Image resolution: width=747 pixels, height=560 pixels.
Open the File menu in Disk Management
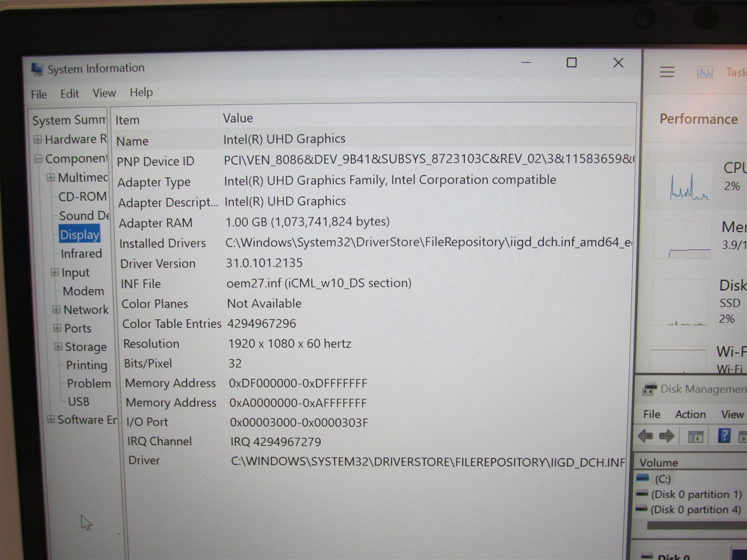(x=652, y=414)
